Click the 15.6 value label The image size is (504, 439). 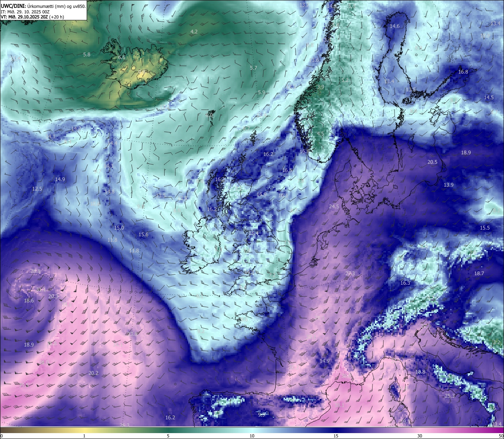pos(143,234)
